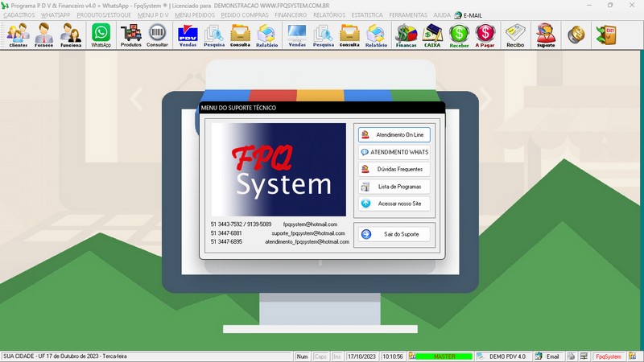This screenshot has height=362, width=644.
Task: Open the Produtos stock icon
Action: pyautogui.click(x=130, y=35)
